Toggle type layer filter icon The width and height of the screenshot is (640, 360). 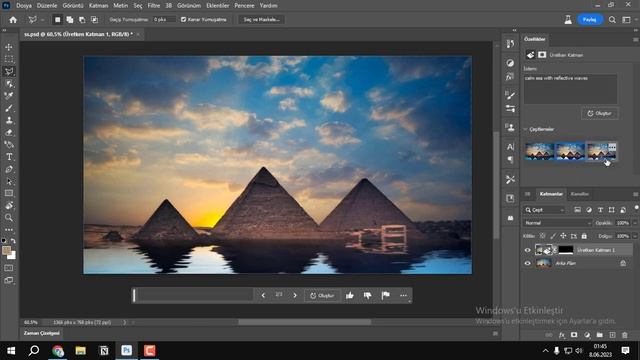600,210
